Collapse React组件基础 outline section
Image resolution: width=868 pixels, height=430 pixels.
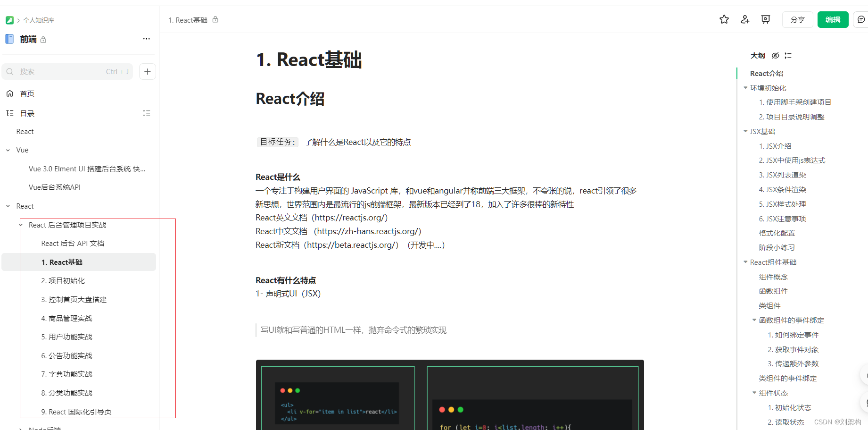pyautogui.click(x=745, y=262)
